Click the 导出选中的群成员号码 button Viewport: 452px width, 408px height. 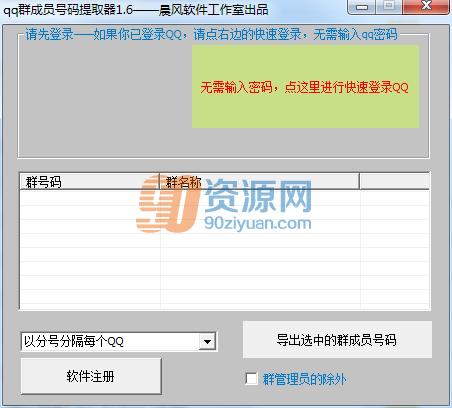(x=337, y=340)
